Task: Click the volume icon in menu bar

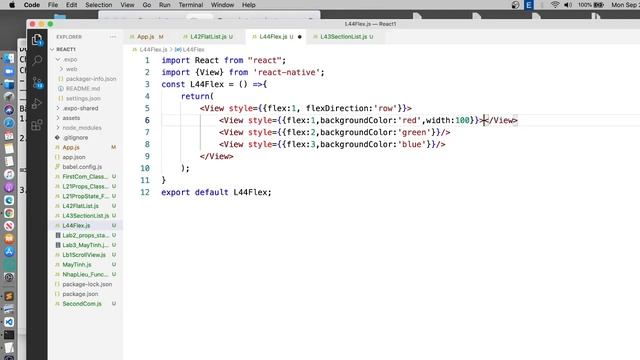Action: pos(568,5)
